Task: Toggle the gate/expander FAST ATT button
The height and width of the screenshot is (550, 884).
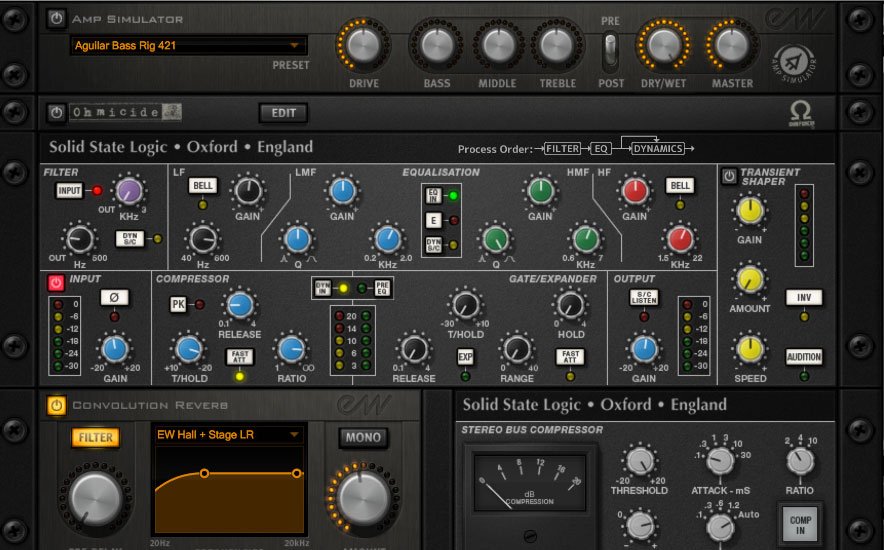Action: point(570,356)
